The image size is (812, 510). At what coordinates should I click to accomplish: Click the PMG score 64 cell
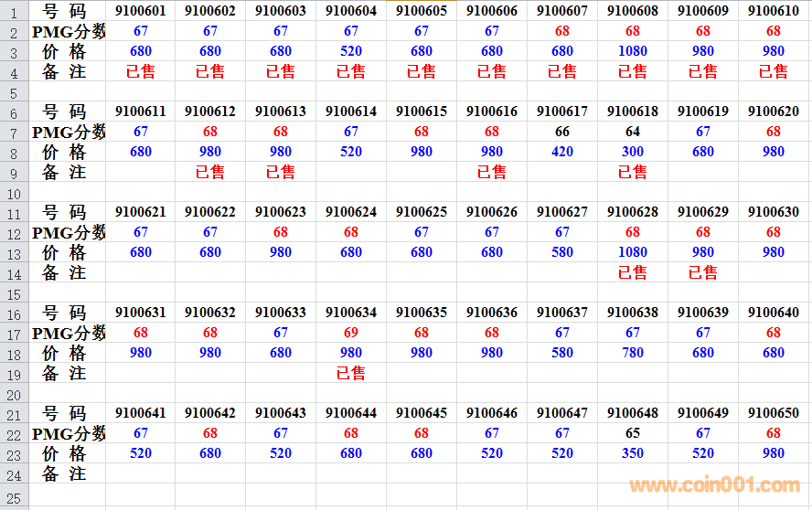coord(633,132)
